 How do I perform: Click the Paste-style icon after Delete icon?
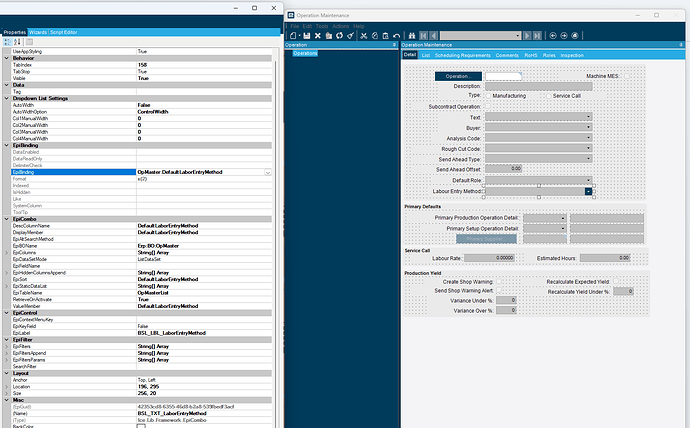tap(329, 36)
